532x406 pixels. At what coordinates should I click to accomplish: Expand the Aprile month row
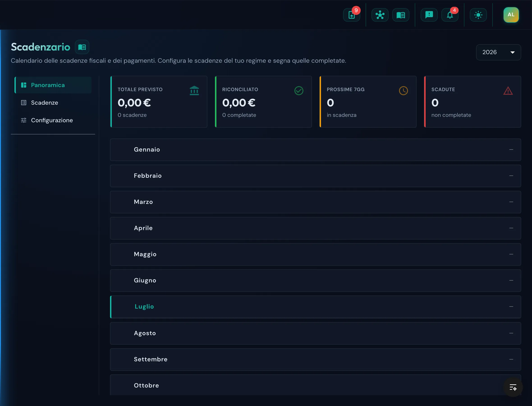(315, 228)
